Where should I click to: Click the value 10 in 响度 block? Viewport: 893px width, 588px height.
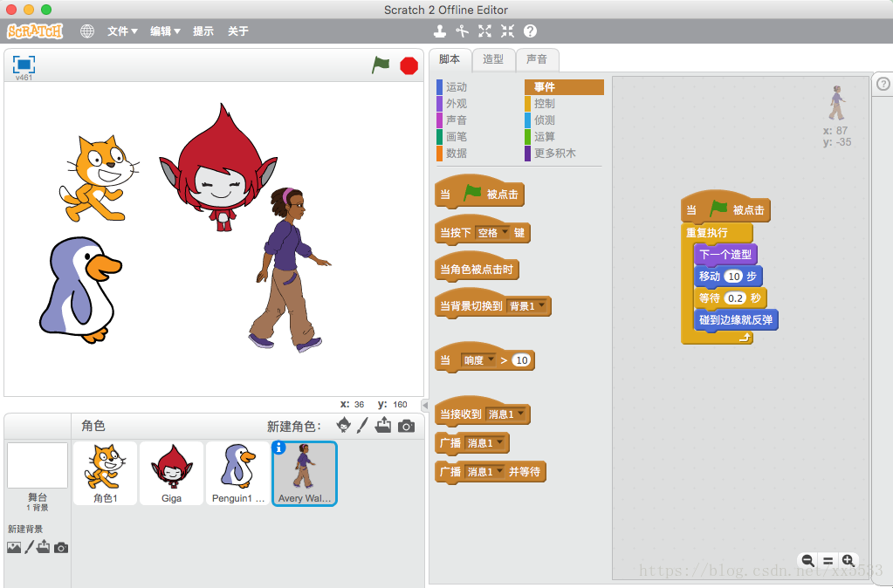click(x=521, y=360)
